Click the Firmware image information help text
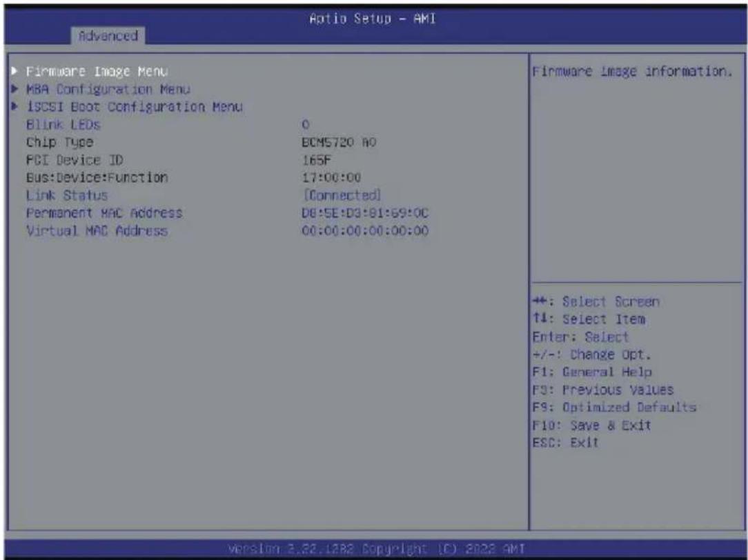This screenshot has height=560, width=748. coord(632,72)
